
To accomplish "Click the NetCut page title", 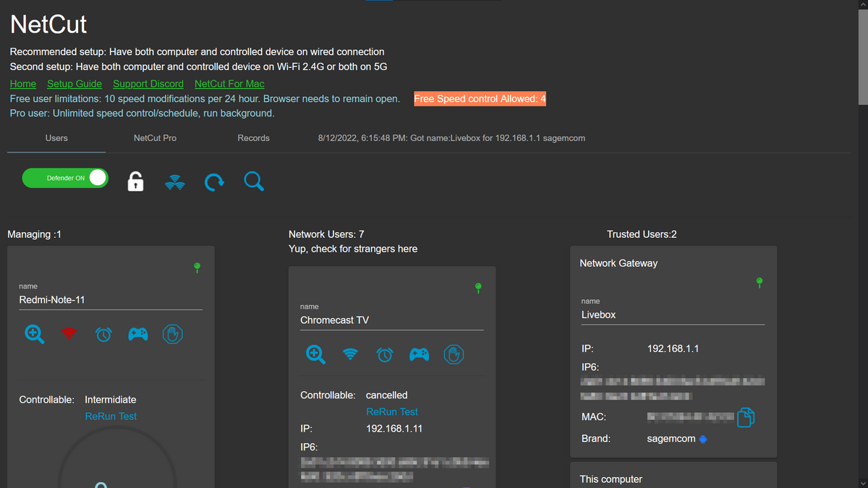I will coord(48,25).
